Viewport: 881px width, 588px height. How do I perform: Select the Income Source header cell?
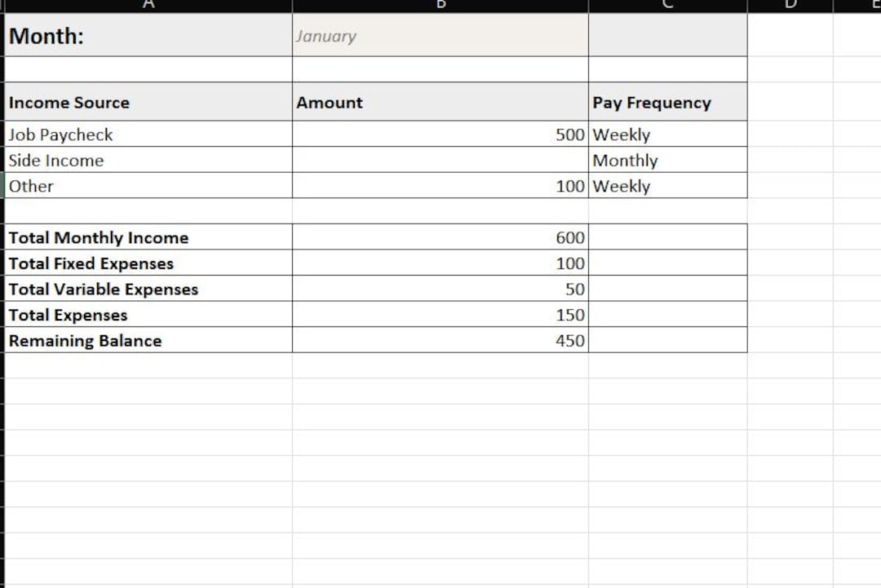coord(148,102)
